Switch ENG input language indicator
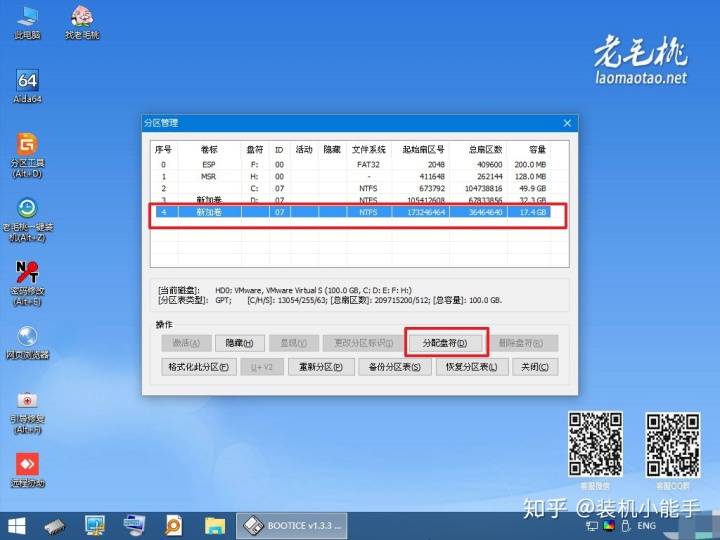Viewport: 720px width, 540px height. pos(647,526)
